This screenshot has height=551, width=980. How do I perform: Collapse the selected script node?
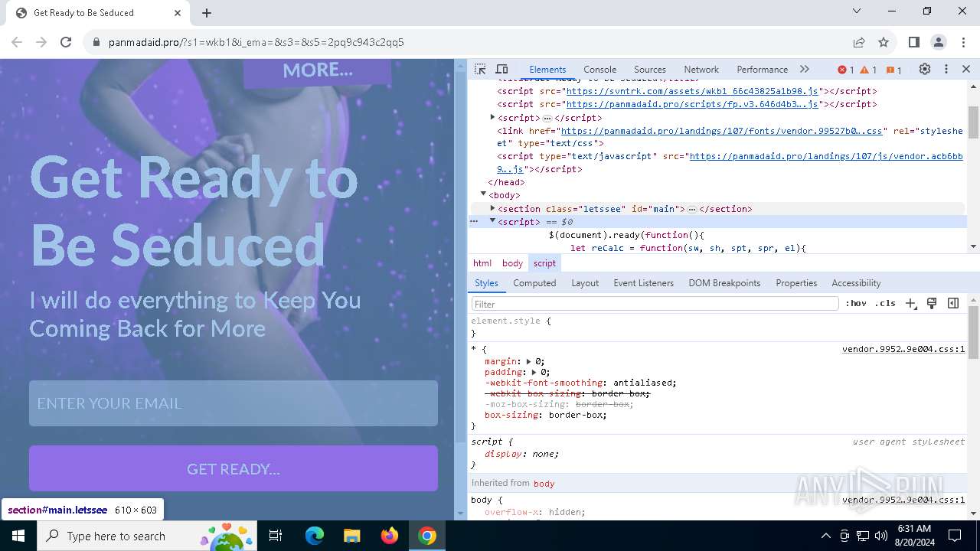(x=492, y=220)
